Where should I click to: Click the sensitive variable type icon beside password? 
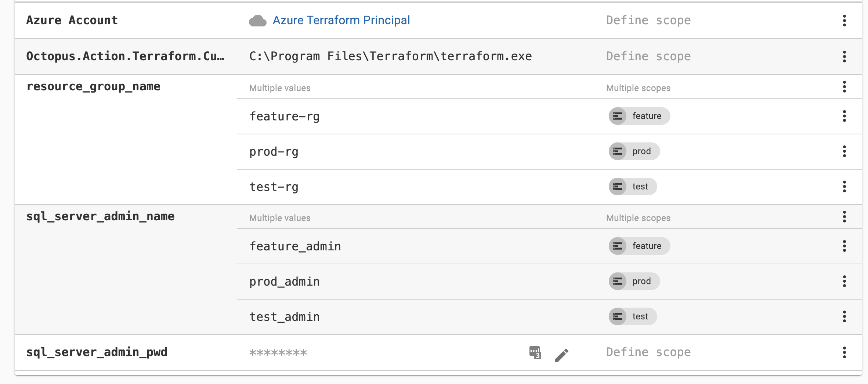click(535, 352)
